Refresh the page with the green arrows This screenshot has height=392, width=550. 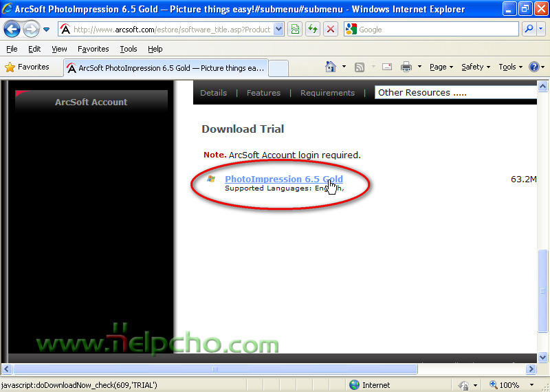tap(312, 30)
